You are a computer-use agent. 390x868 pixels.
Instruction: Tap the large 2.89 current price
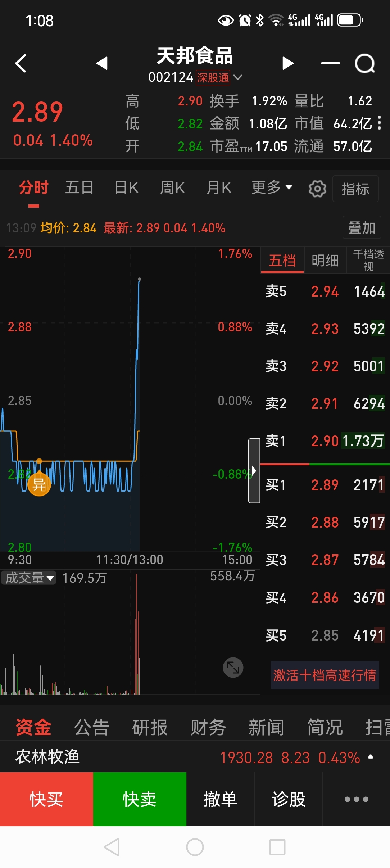point(37,112)
